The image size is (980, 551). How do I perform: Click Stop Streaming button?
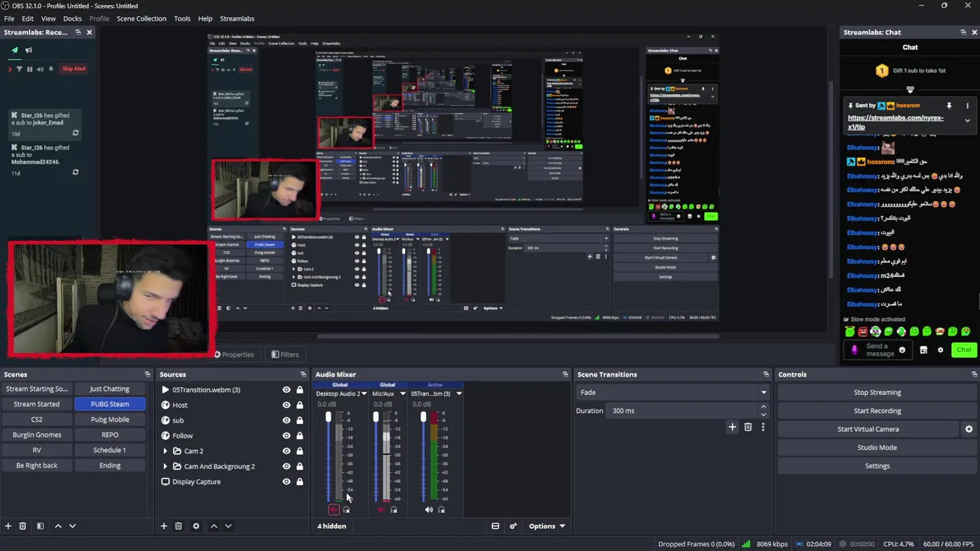click(877, 393)
